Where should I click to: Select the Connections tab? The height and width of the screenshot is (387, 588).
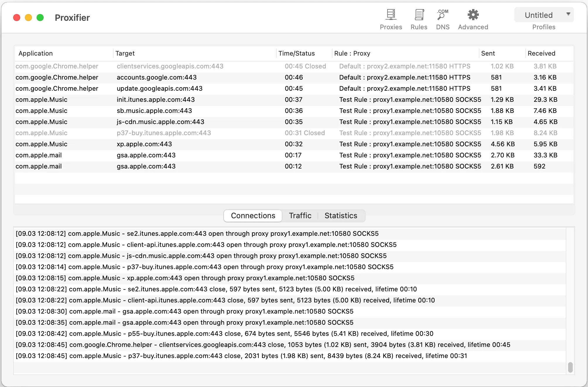[x=253, y=216]
